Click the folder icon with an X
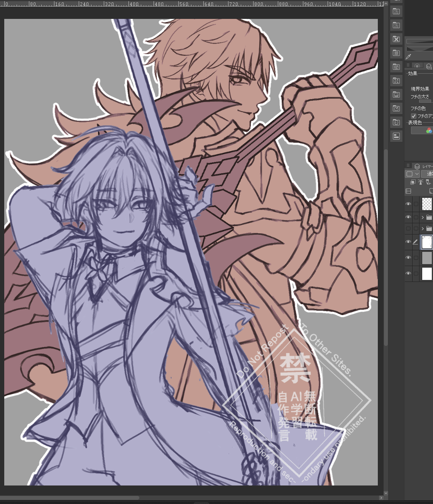This screenshot has width=433, height=504. tap(396, 39)
